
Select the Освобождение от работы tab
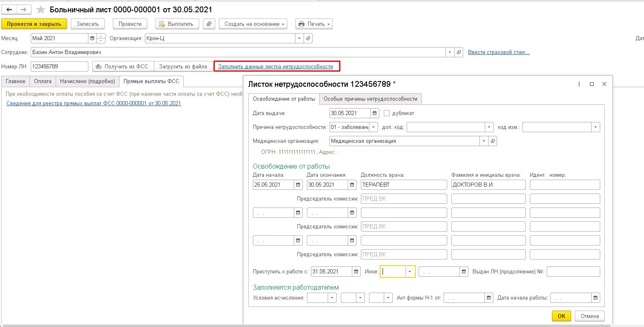(284, 99)
